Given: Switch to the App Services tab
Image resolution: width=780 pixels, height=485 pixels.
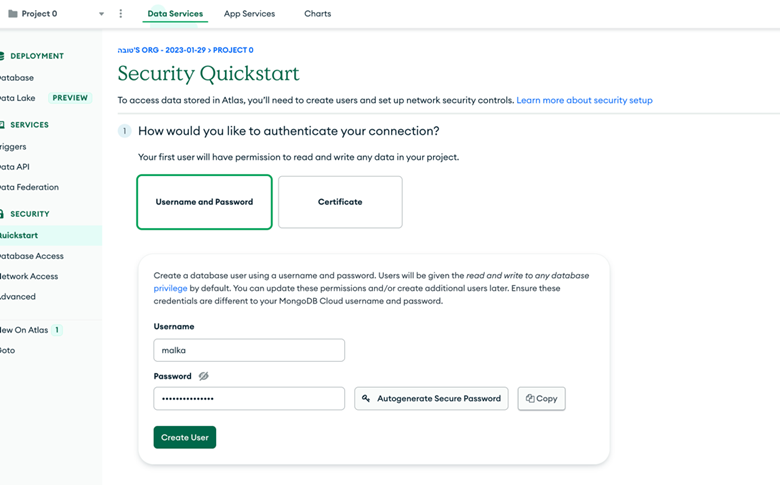Looking at the screenshot, I should (x=249, y=13).
